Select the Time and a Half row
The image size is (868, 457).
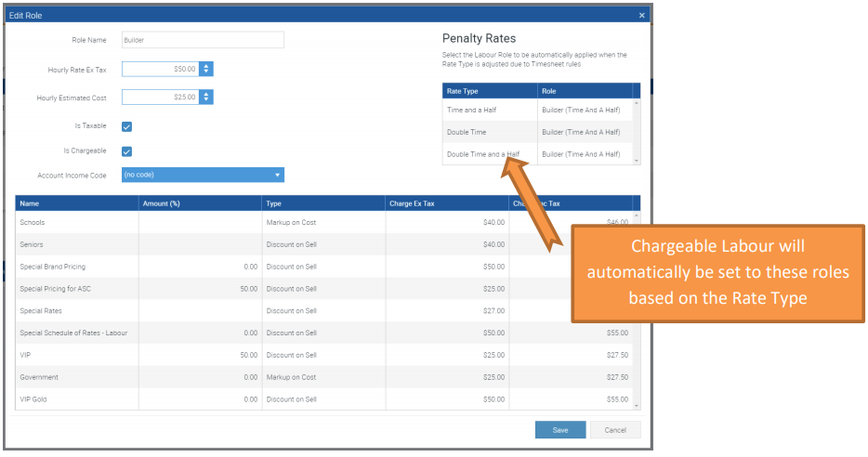click(x=490, y=110)
